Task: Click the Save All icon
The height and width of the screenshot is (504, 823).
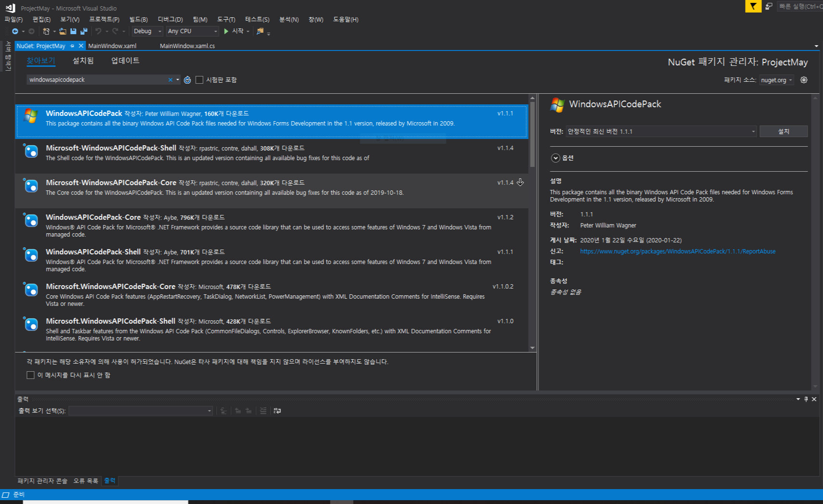Action: [84, 31]
